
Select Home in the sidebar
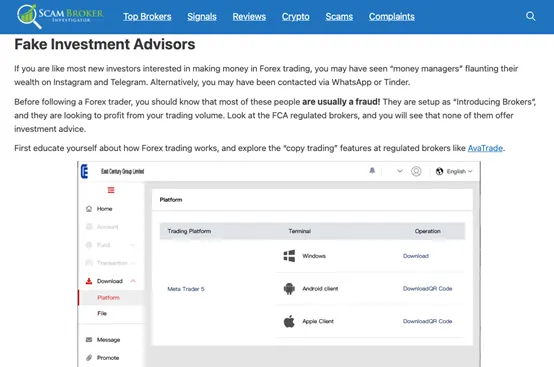tap(104, 209)
